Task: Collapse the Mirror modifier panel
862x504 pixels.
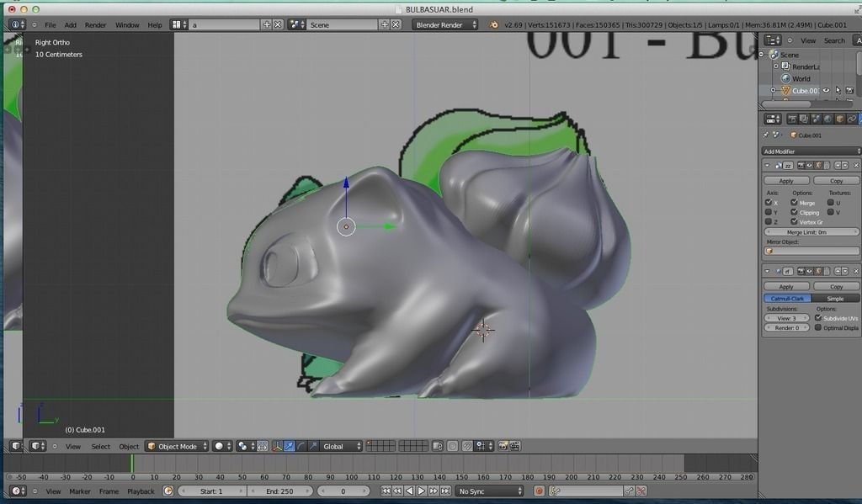Action: tap(768, 165)
